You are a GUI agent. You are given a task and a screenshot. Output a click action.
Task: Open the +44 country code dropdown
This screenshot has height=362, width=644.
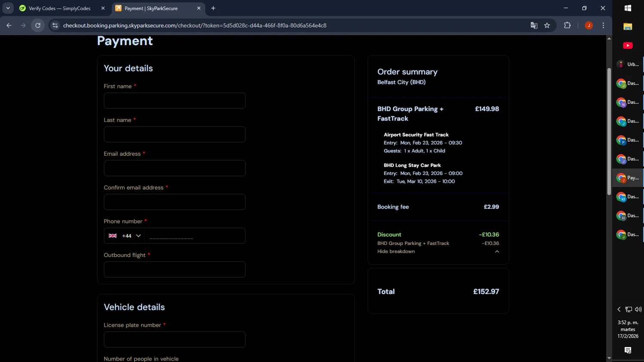(125, 236)
